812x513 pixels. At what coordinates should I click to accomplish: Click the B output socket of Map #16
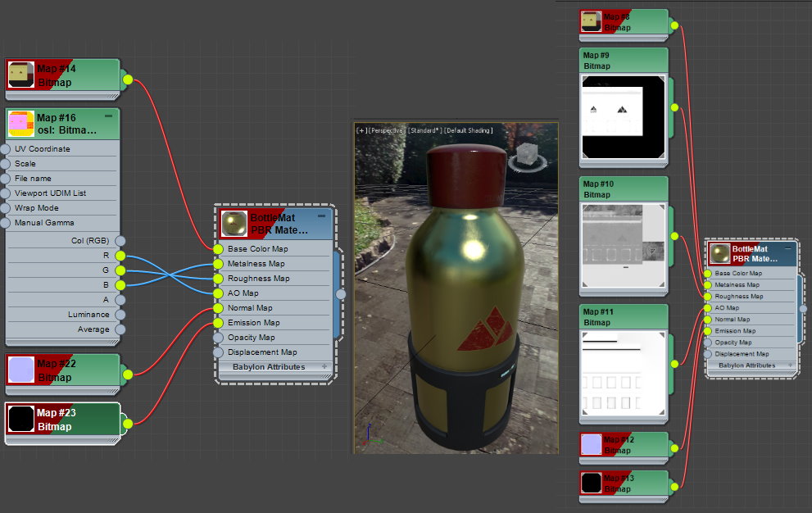point(120,285)
